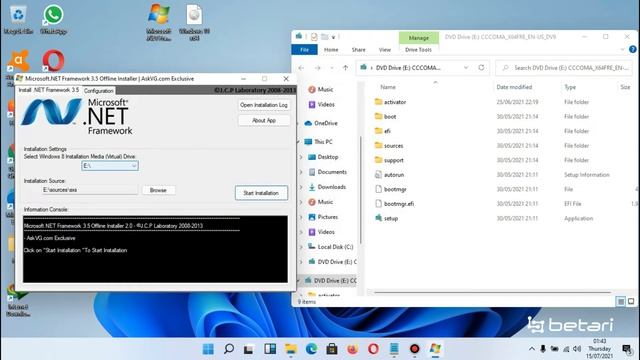Click the horizontal scrollbar in file list

(x=492, y=292)
